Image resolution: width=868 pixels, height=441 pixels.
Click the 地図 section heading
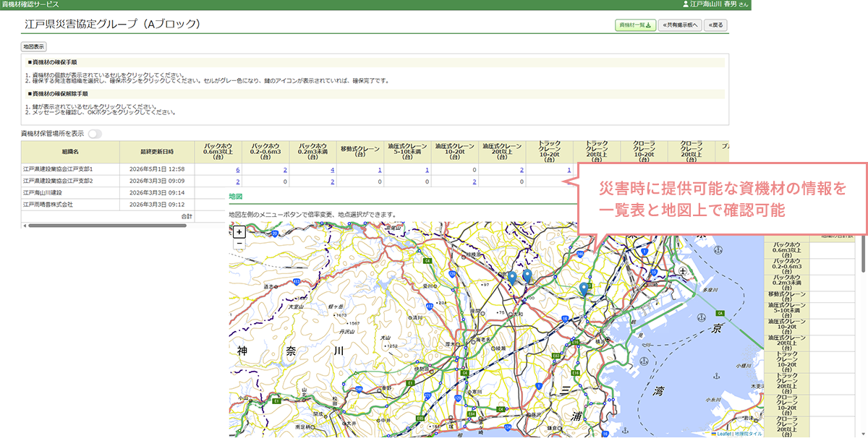235,196
